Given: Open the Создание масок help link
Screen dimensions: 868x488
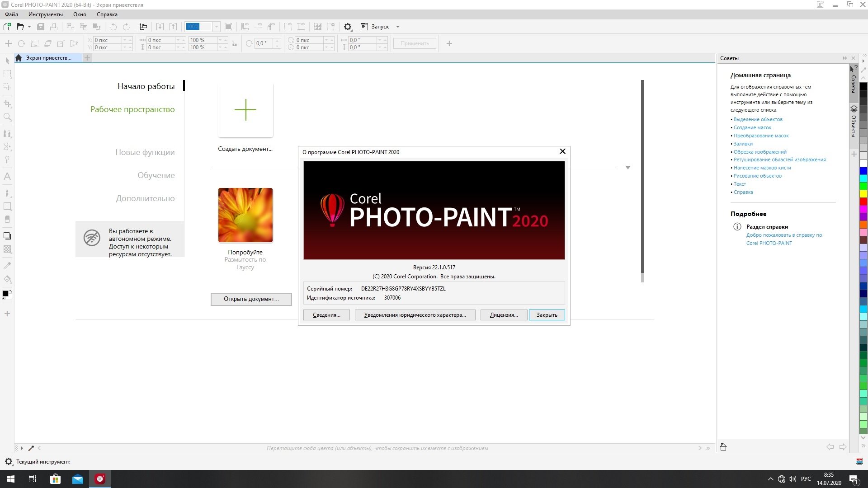Looking at the screenshot, I should pyautogui.click(x=752, y=127).
